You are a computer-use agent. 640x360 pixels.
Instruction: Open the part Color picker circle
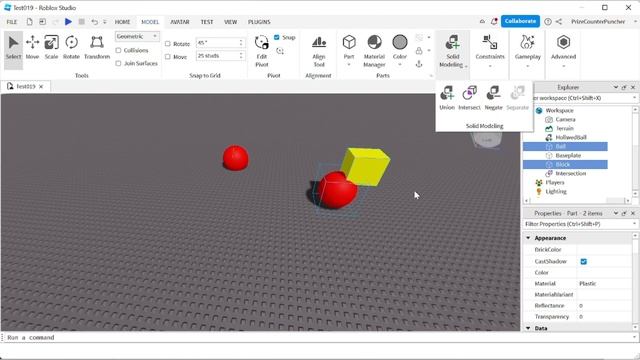pos(400,42)
